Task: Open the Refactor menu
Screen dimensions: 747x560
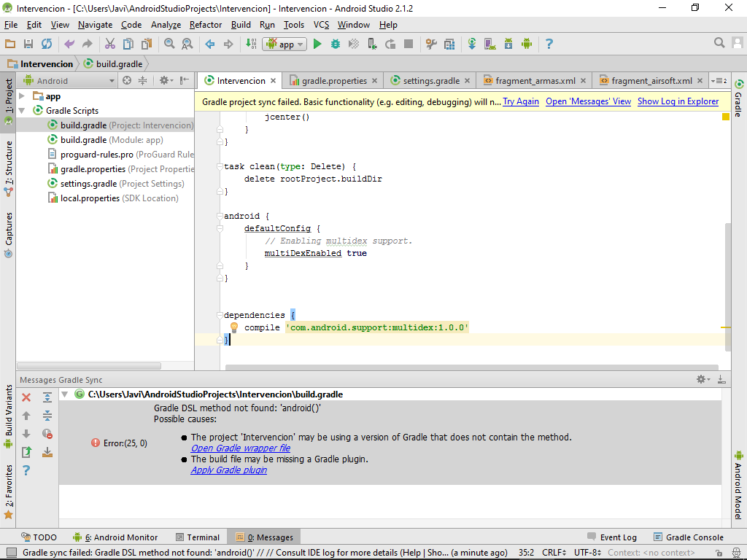Action: tap(205, 25)
